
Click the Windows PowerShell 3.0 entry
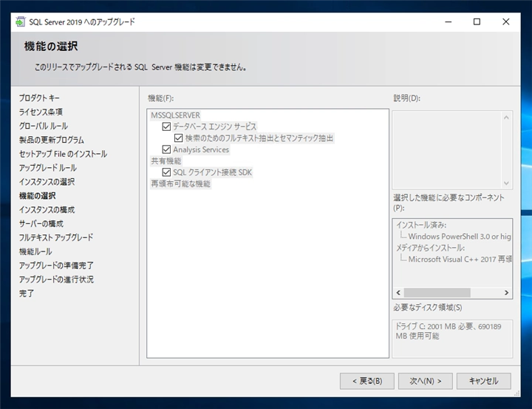point(460,237)
